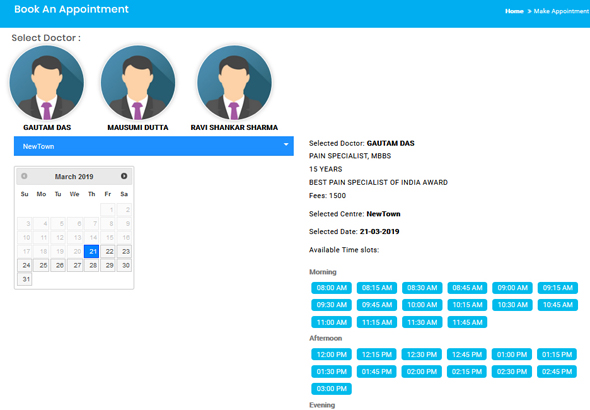Choose March 28 on the calendar
This screenshot has width=590, height=410.
pyautogui.click(x=91, y=265)
